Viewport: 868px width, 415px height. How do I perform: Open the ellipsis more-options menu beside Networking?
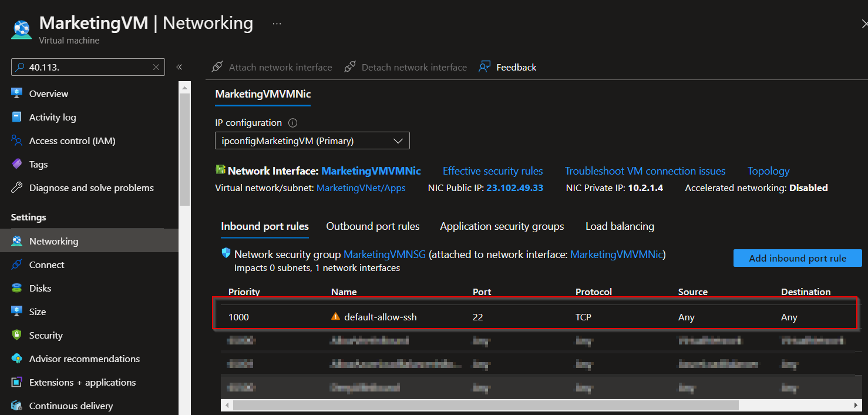click(277, 24)
